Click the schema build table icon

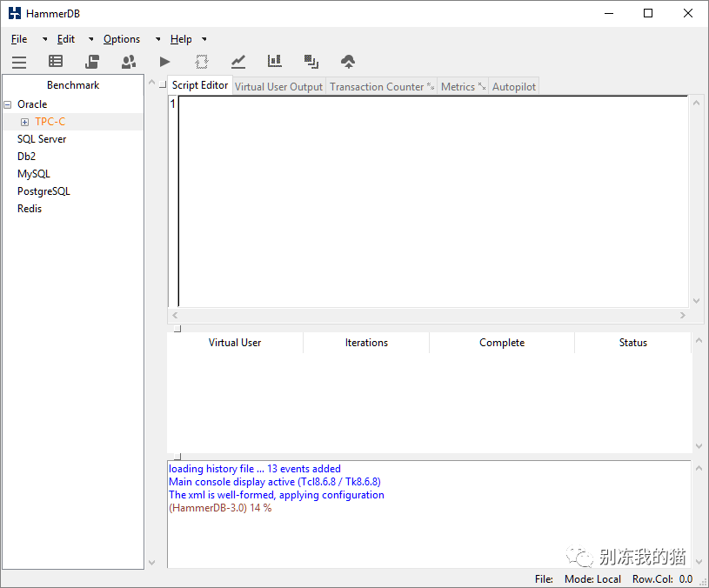pyautogui.click(x=56, y=62)
